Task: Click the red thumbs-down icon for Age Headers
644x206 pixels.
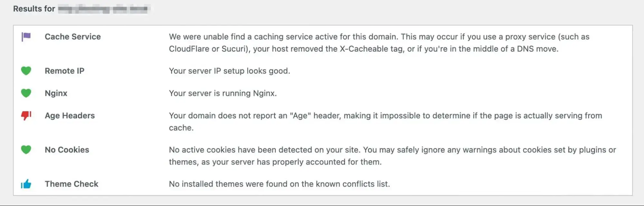Action: [x=26, y=115]
